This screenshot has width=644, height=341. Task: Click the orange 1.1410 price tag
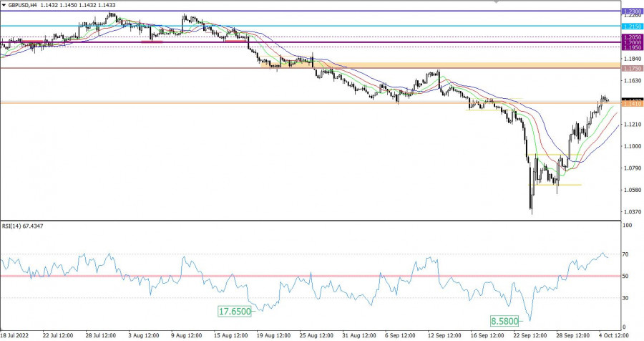pos(632,105)
